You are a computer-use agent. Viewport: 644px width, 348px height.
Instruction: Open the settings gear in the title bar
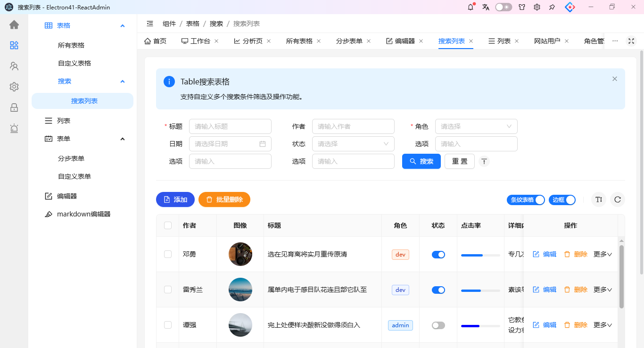click(x=537, y=7)
